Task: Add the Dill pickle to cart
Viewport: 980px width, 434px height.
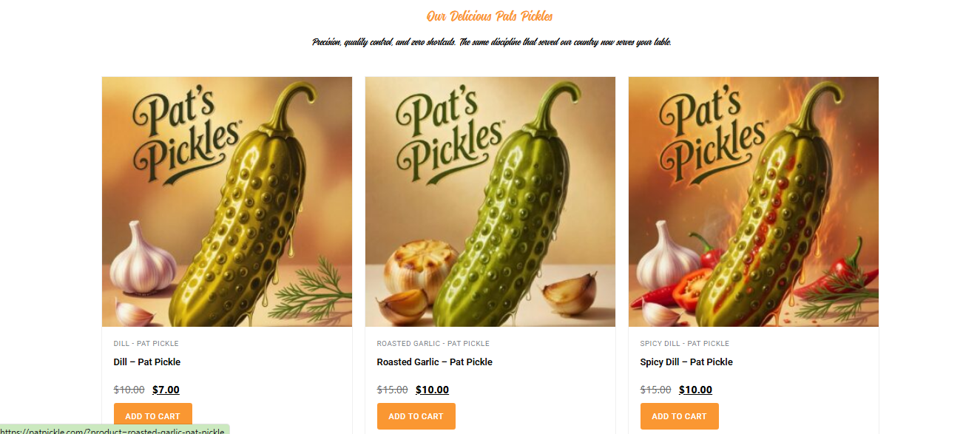Action: [152, 416]
